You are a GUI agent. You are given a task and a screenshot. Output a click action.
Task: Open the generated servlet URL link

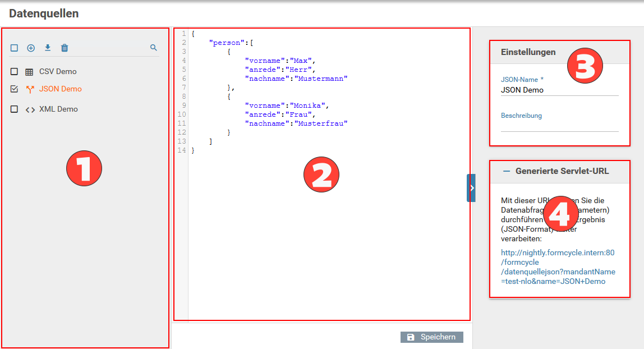pyautogui.click(x=558, y=267)
